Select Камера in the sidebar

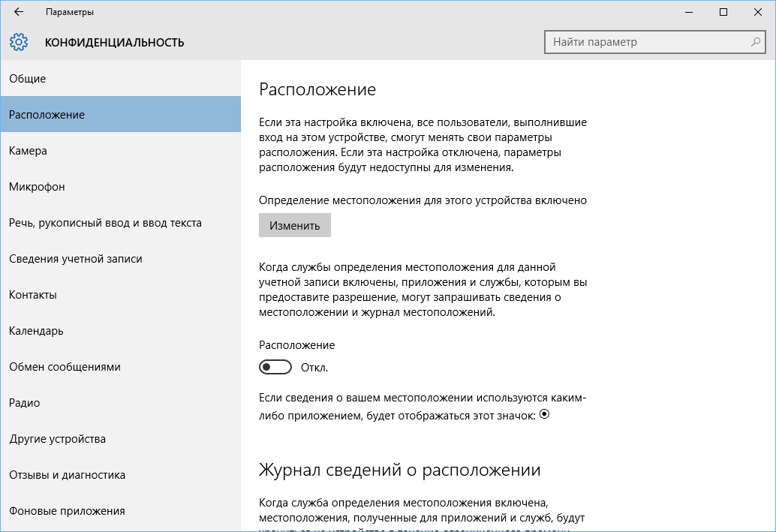pos(27,150)
